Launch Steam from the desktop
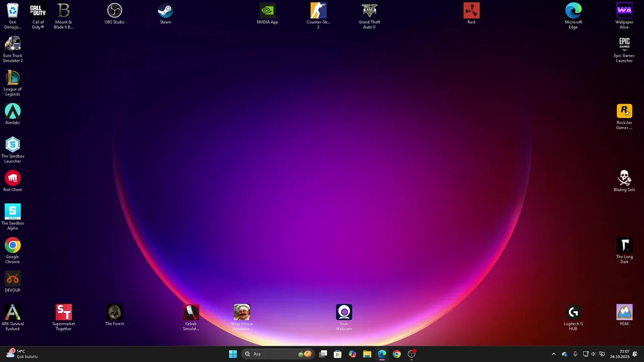 click(x=166, y=14)
